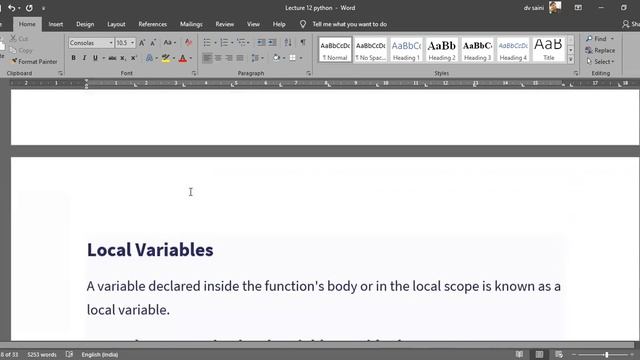Apply the Heading 1 style
This screenshot has height=360, width=640.
(406, 50)
